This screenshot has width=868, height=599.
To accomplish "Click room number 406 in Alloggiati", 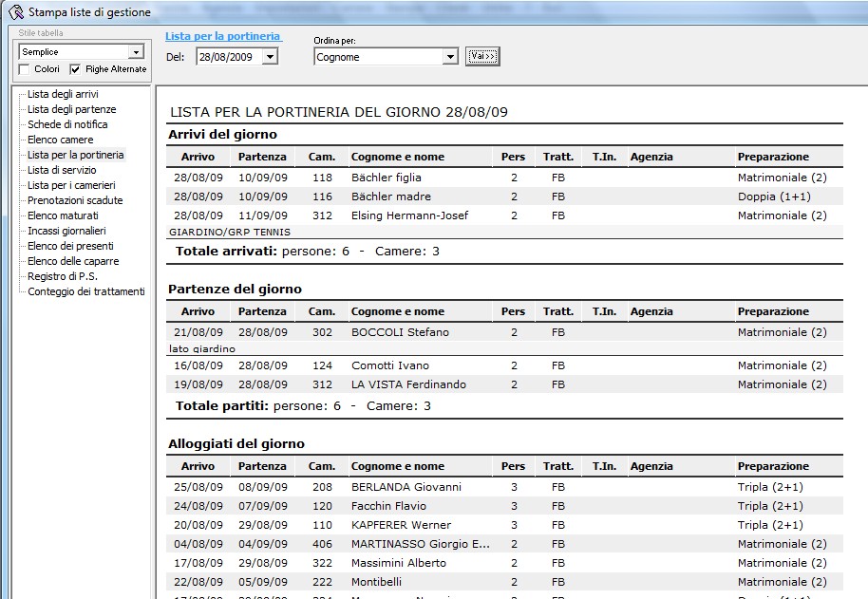I will (x=322, y=544).
